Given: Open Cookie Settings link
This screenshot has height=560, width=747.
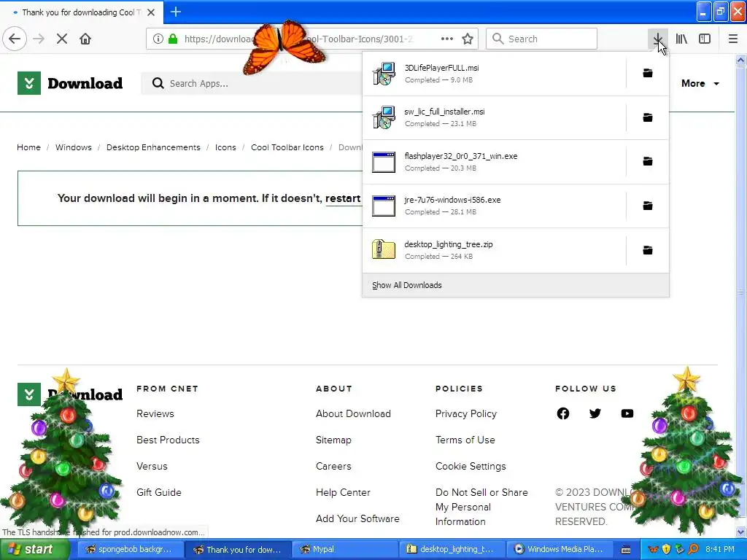Looking at the screenshot, I should pyautogui.click(x=471, y=466).
